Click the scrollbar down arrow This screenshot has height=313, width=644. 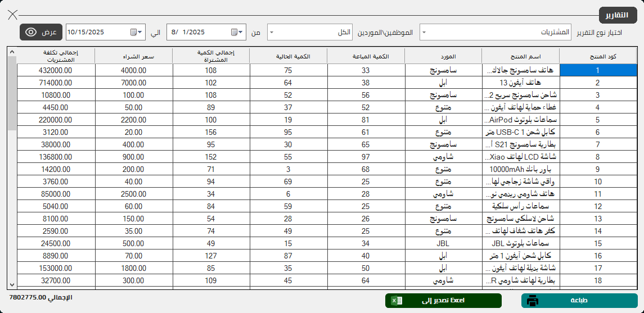click(x=11, y=284)
